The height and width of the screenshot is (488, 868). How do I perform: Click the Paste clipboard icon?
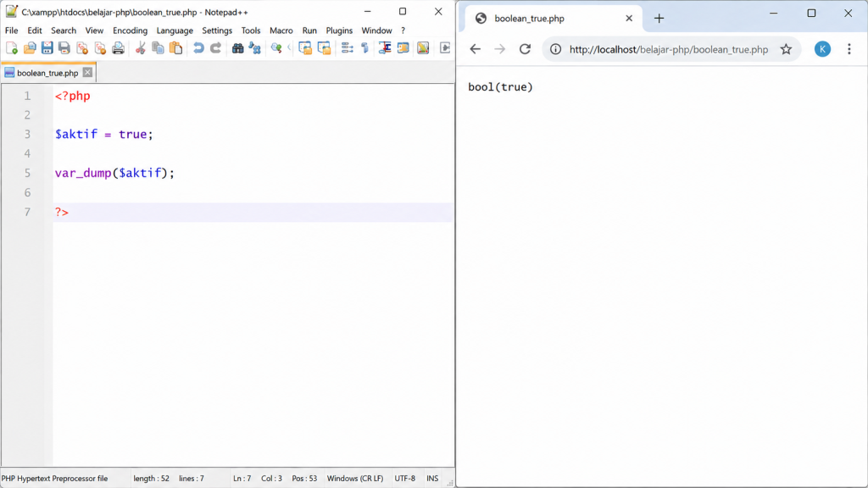click(x=176, y=48)
